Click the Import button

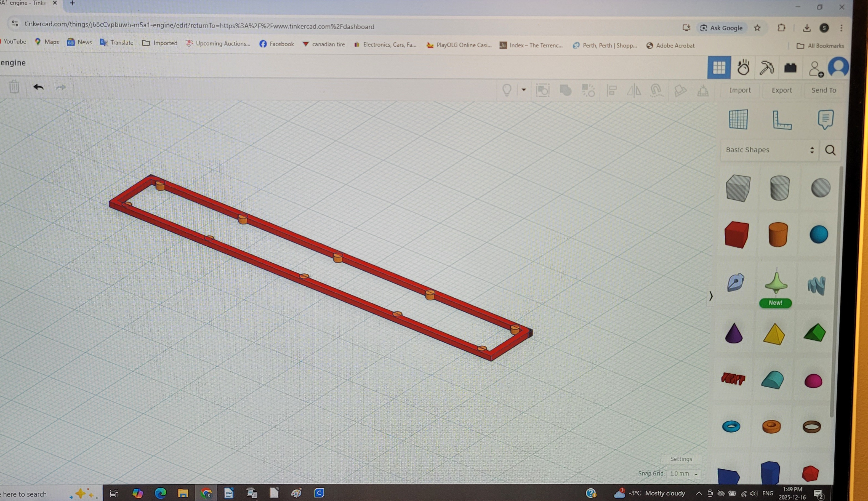tap(740, 90)
